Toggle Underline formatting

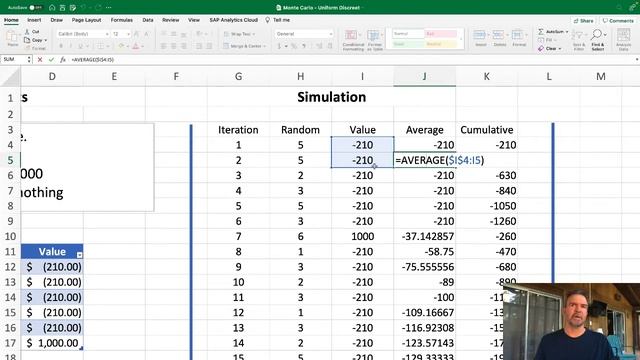[80, 46]
